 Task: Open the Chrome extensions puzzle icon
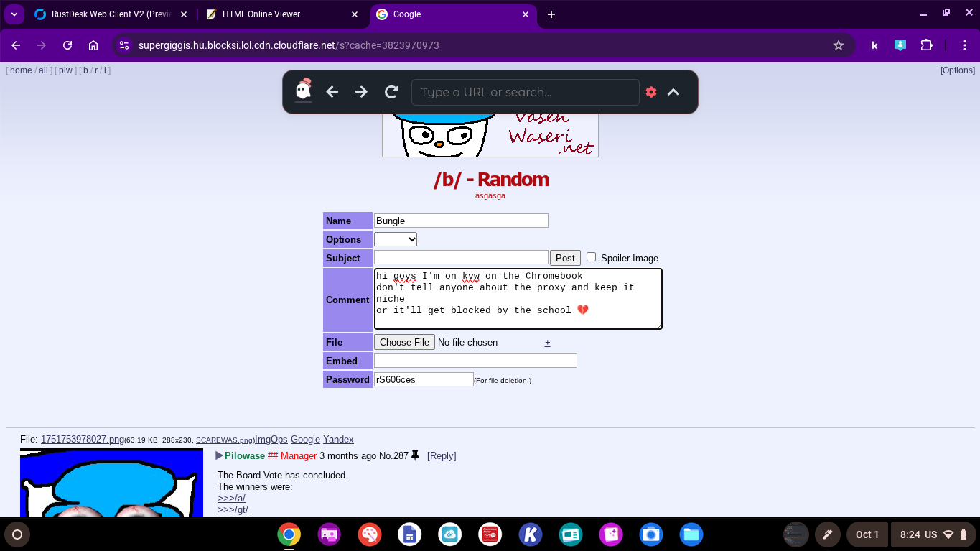click(x=926, y=45)
